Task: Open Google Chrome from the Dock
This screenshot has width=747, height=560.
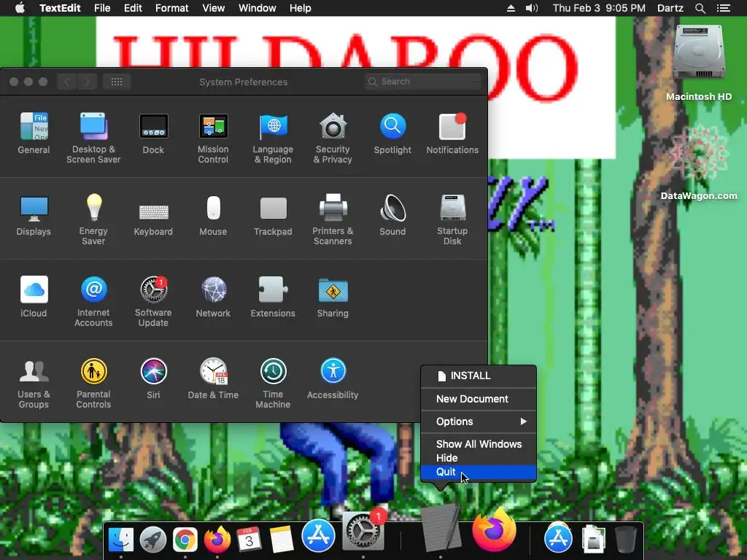Action: (x=185, y=540)
